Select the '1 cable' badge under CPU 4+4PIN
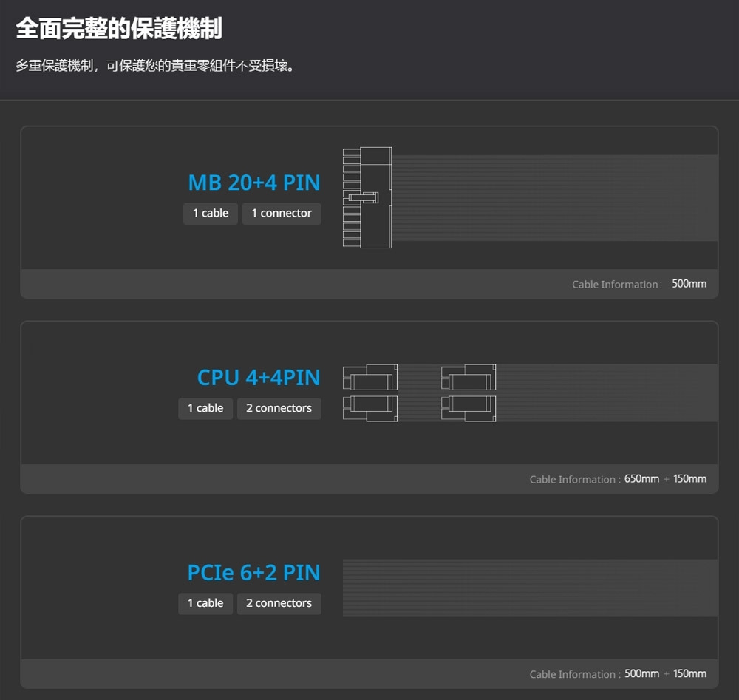739x700 pixels. coord(205,409)
